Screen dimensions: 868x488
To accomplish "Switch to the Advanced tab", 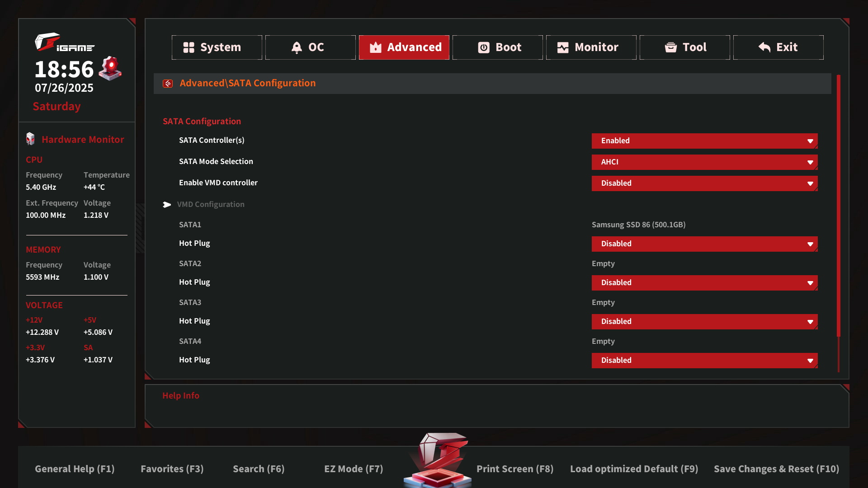I will pos(404,47).
